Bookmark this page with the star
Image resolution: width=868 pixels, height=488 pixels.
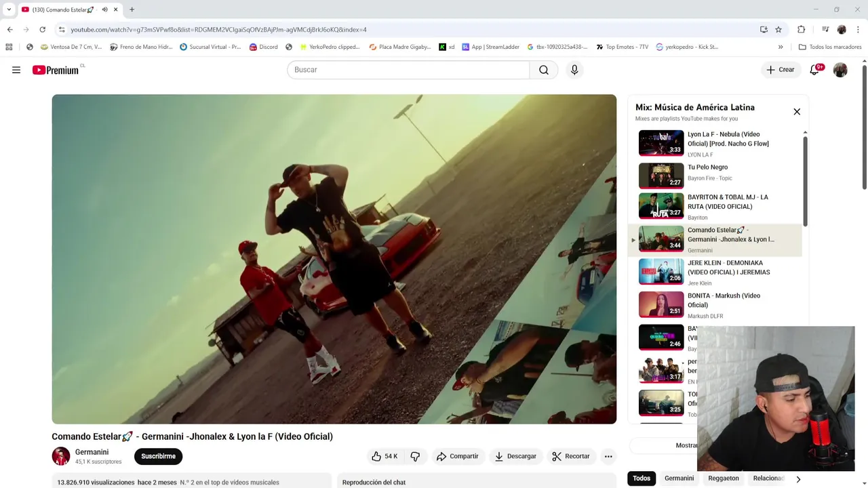tap(778, 29)
